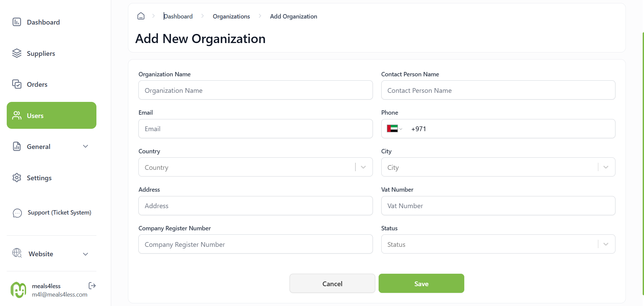Click the Website globe icon
The height and width of the screenshot is (306, 644).
(x=17, y=253)
